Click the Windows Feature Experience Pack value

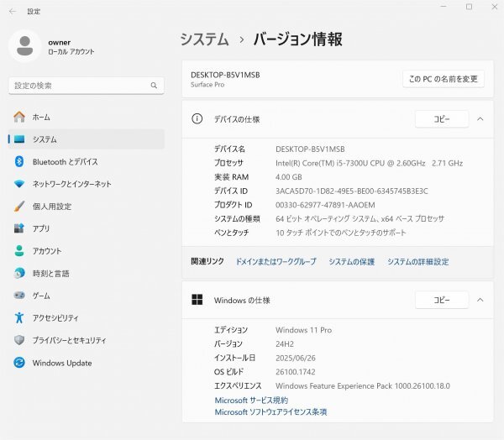pyautogui.click(x=363, y=385)
